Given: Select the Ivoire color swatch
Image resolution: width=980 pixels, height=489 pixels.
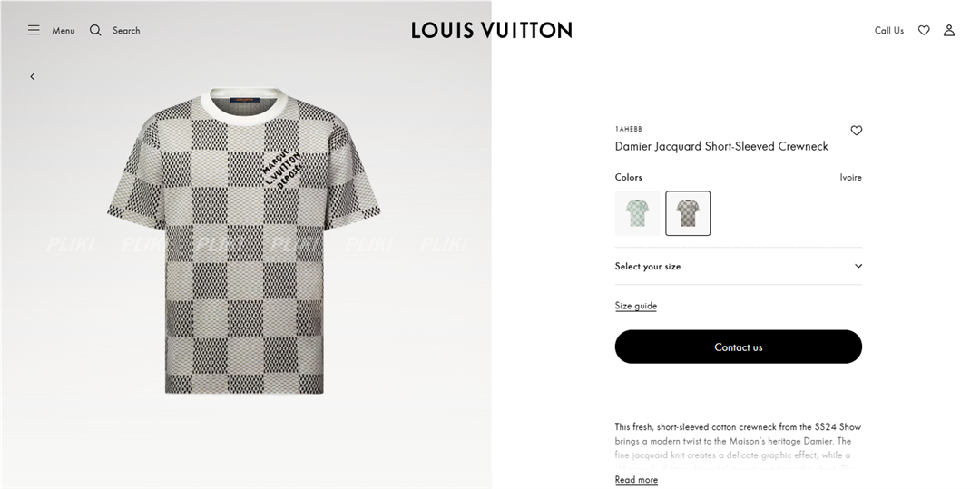Looking at the screenshot, I should coord(688,213).
